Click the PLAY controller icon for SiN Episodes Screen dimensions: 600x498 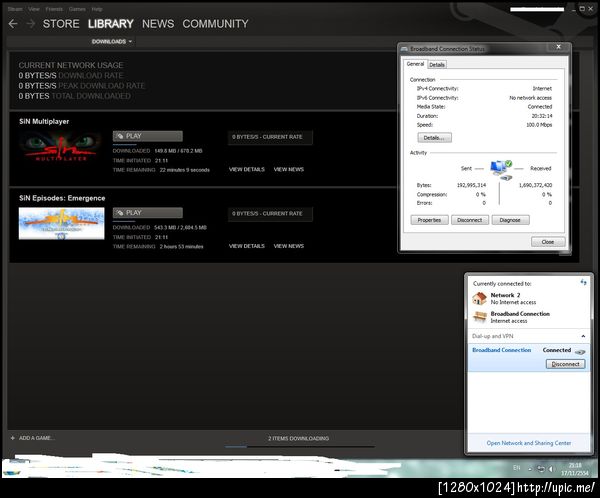120,212
